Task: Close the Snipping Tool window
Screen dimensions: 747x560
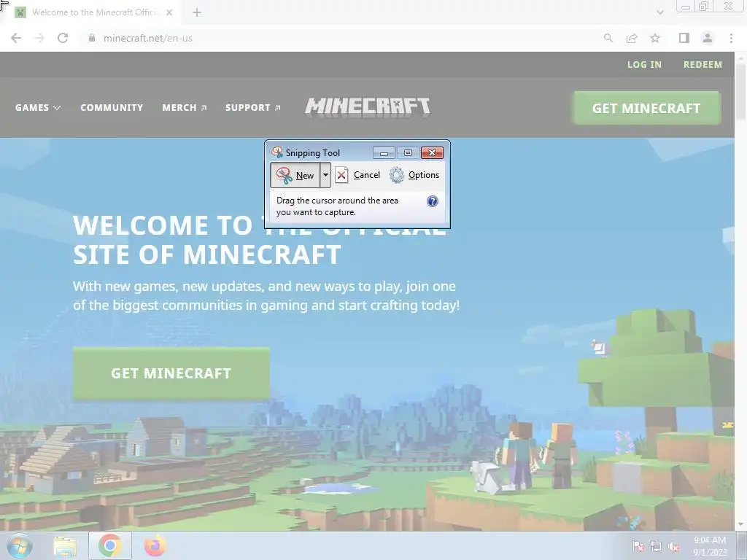Action: (x=432, y=153)
